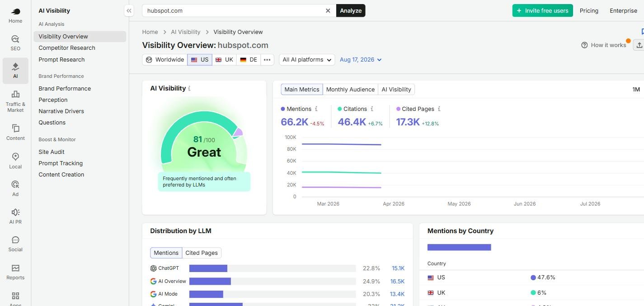Open Questions in sidebar
The height and width of the screenshot is (306, 644).
pos(80,122)
